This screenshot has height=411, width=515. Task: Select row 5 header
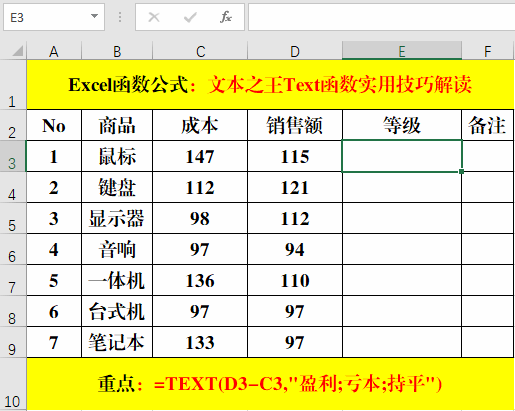click(x=13, y=218)
